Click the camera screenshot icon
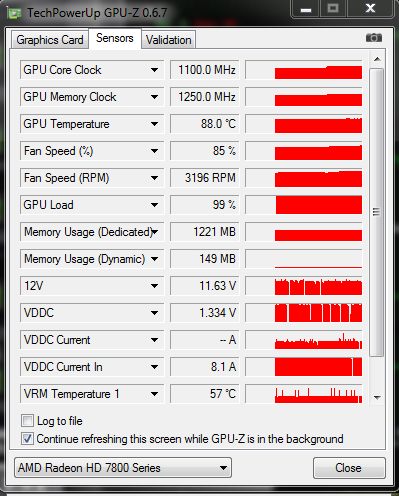Viewport: 399px width, 496px height. [374, 38]
